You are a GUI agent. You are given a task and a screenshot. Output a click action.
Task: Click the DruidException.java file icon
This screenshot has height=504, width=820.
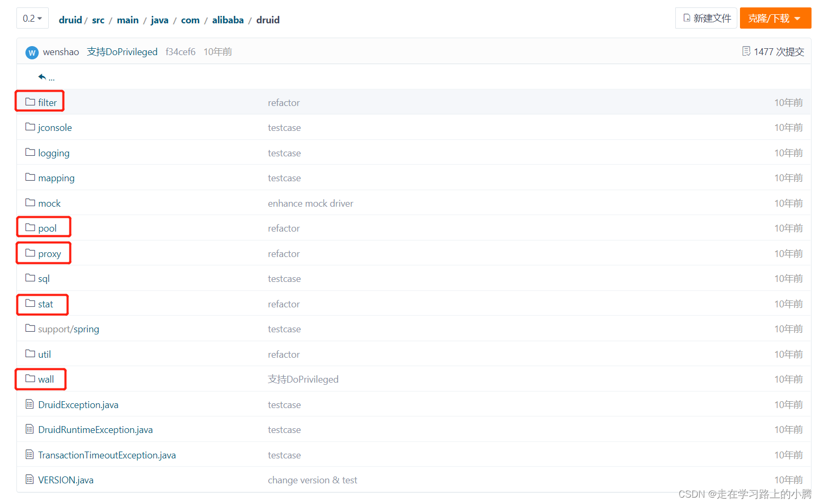pos(30,404)
